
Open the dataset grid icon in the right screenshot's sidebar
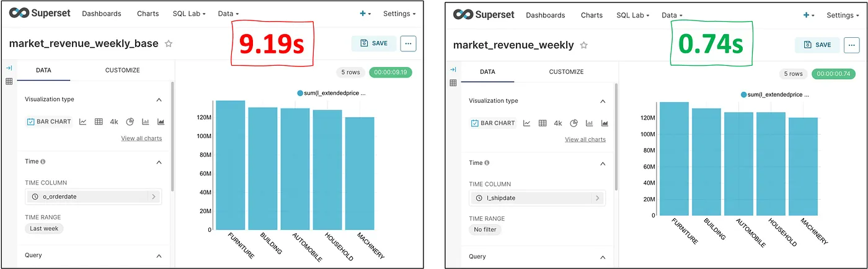[x=453, y=82]
